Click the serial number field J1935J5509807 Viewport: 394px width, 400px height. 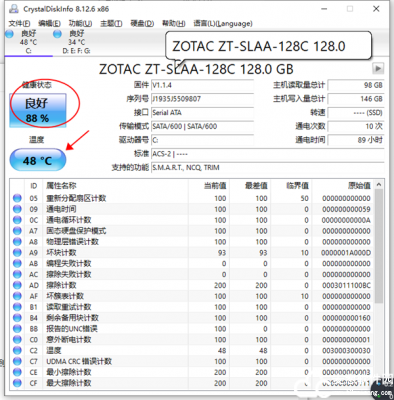[x=202, y=99]
